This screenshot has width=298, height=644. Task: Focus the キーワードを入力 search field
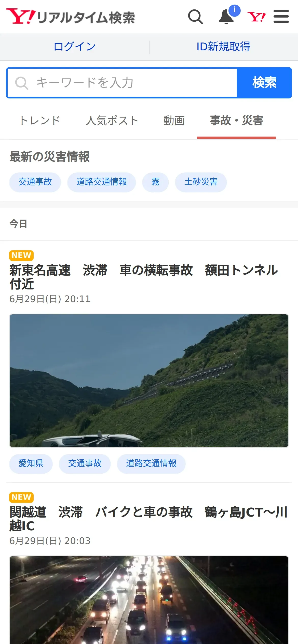pos(122,83)
